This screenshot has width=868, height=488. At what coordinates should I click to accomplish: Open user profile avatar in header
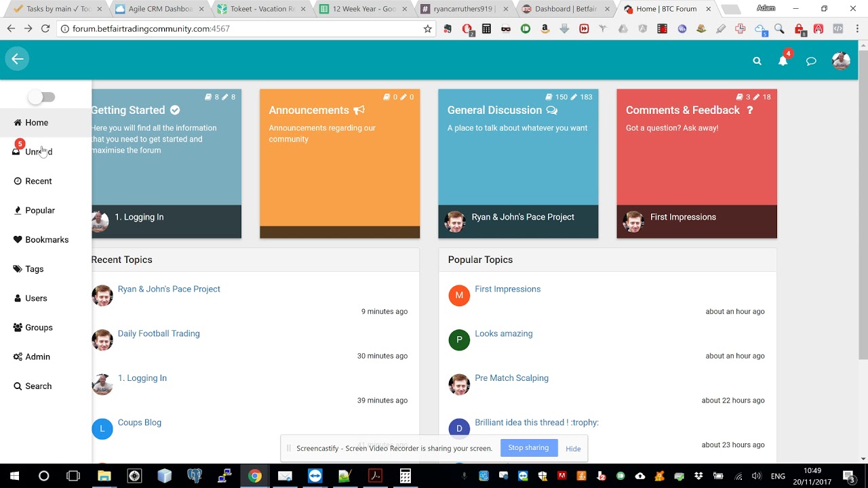(x=841, y=60)
